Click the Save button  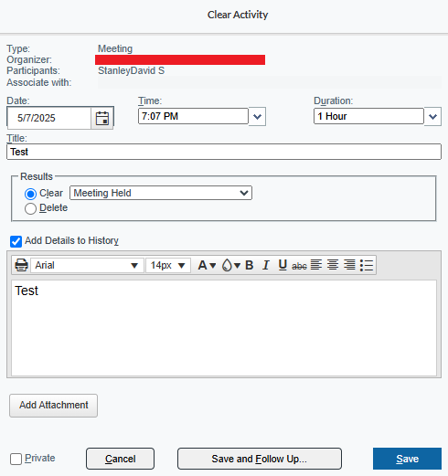tap(407, 459)
